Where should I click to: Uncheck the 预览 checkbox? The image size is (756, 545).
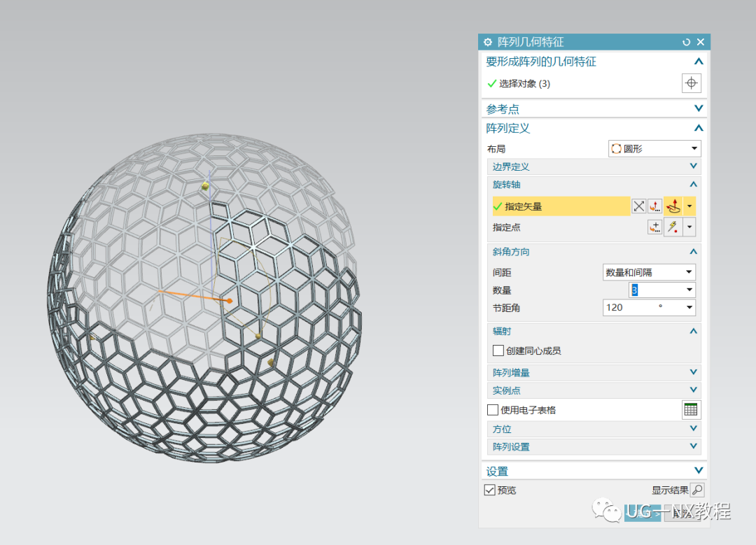[489, 490]
